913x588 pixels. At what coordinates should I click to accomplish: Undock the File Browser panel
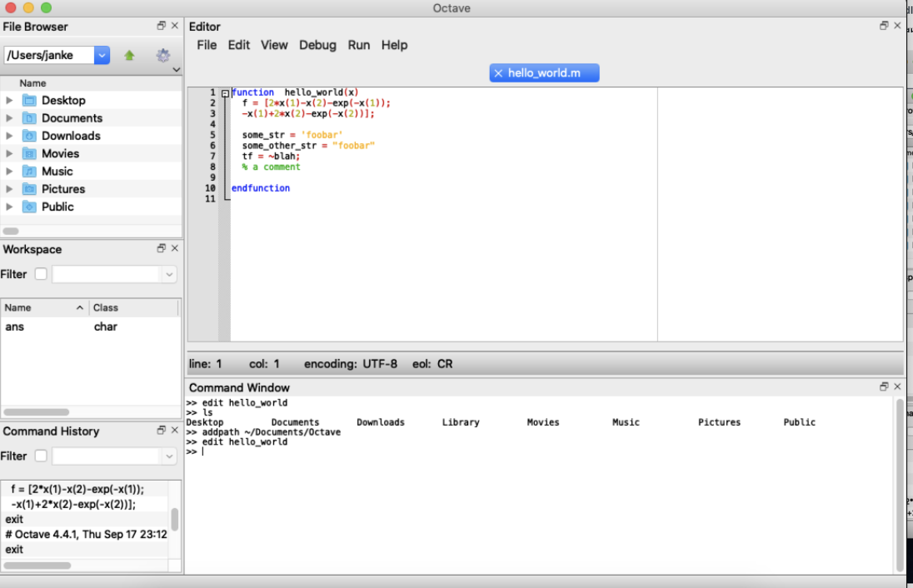pos(161,26)
